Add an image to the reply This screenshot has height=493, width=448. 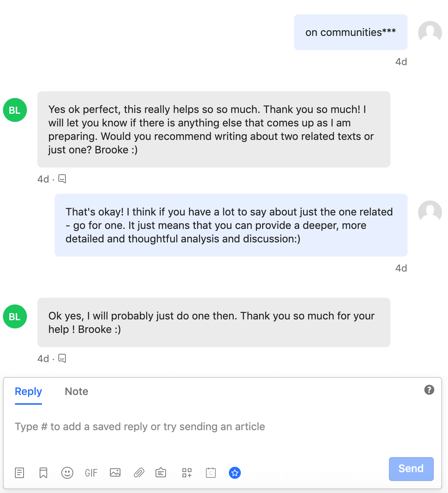coord(115,473)
